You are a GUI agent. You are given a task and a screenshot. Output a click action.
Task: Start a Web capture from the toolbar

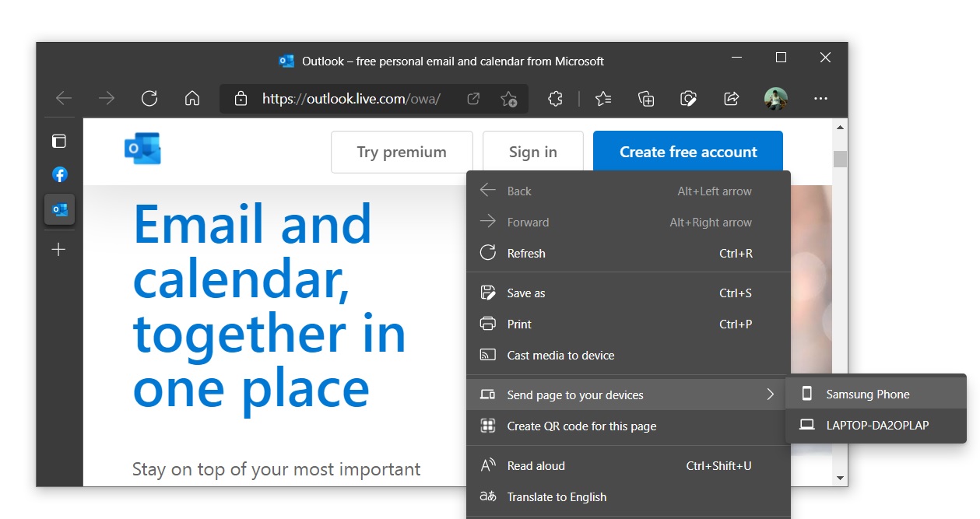point(688,98)
